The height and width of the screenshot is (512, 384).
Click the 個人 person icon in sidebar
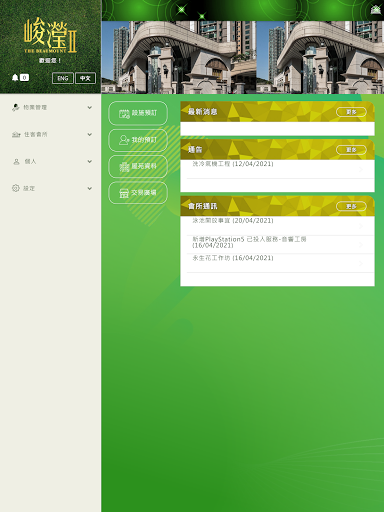coord(16,161)
